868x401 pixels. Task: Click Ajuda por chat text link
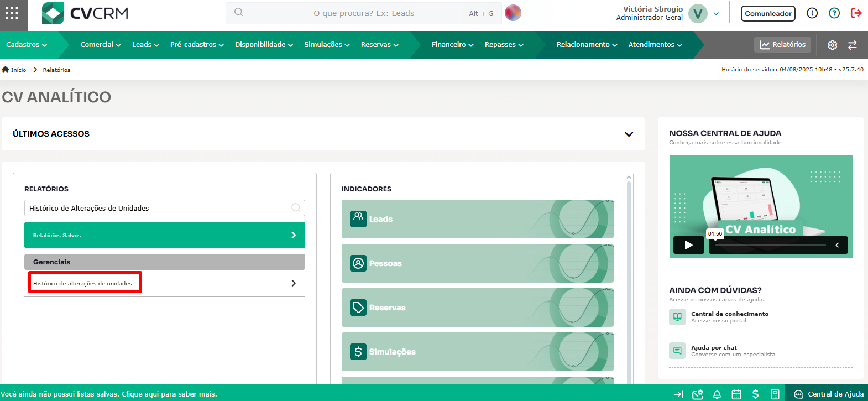[x=714, y=347]
